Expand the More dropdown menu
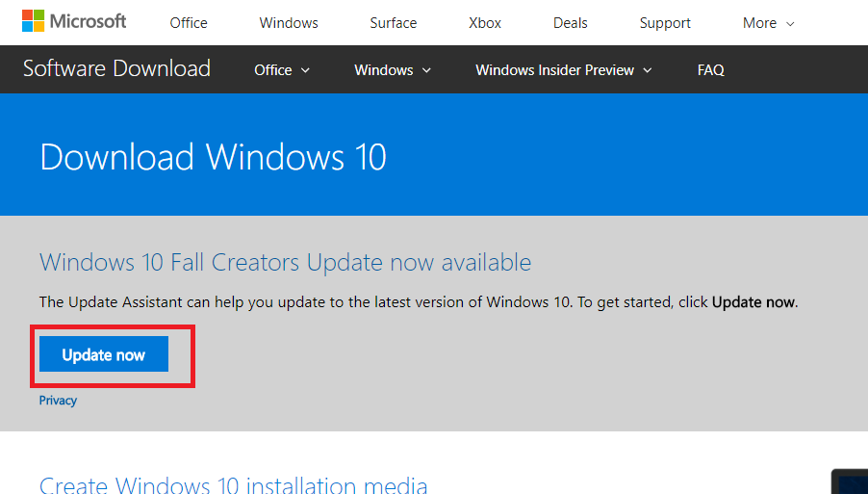The height and width of the screenshot is (494, 868). click(x=768, y=23)
